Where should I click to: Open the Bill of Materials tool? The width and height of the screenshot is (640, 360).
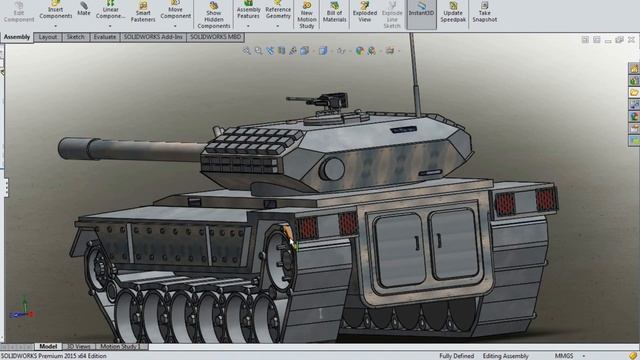(x=334, y=12)
